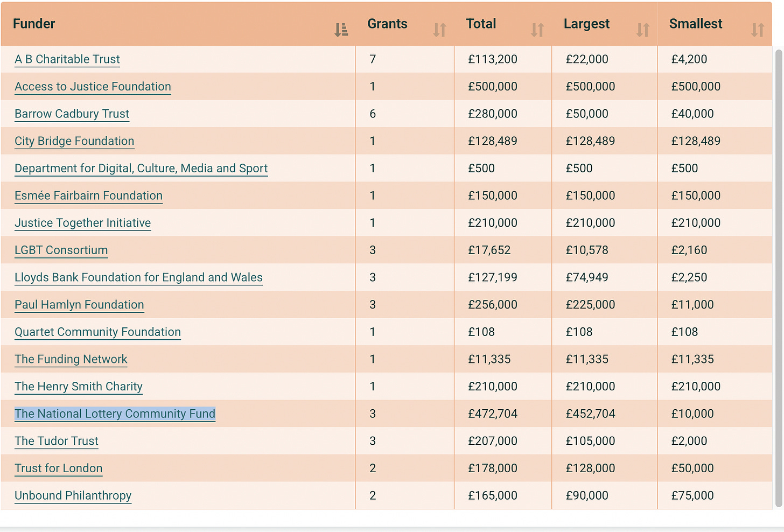The image size is (784, 532).
Task: Select largest £50,000 for Barrow Cadbury
Action: [587, 114]
